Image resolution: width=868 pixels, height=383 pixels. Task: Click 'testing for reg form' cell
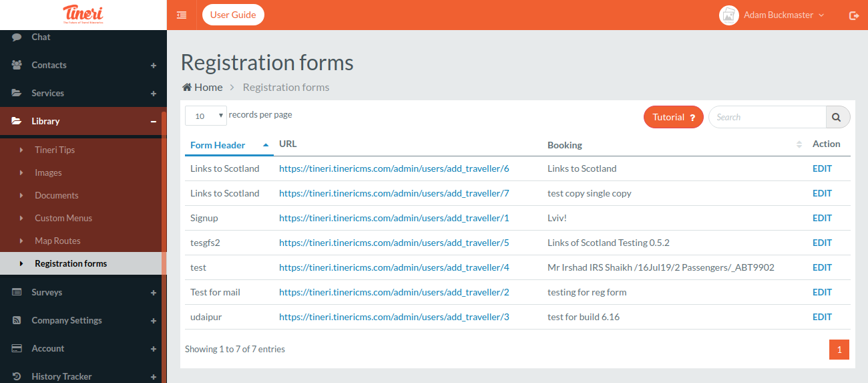point(587,292)
